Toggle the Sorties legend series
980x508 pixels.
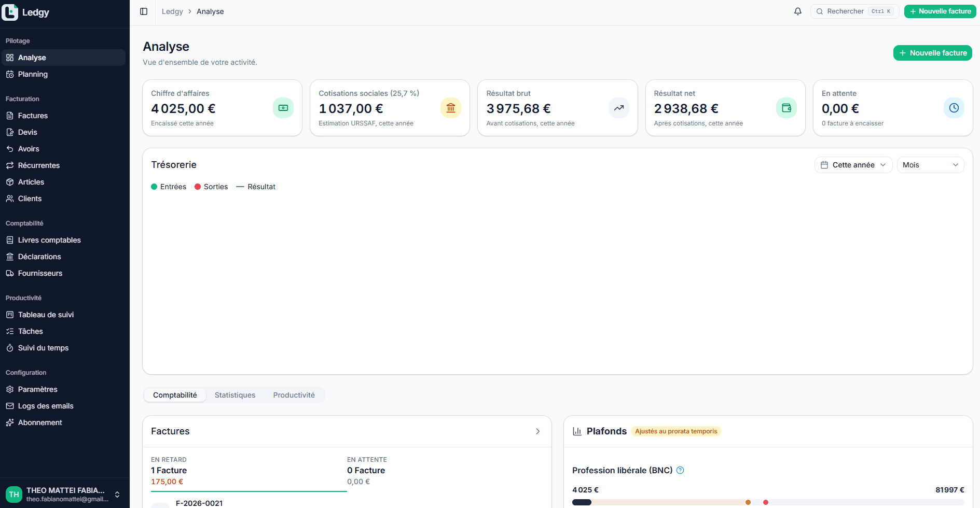tap(211, 187)
